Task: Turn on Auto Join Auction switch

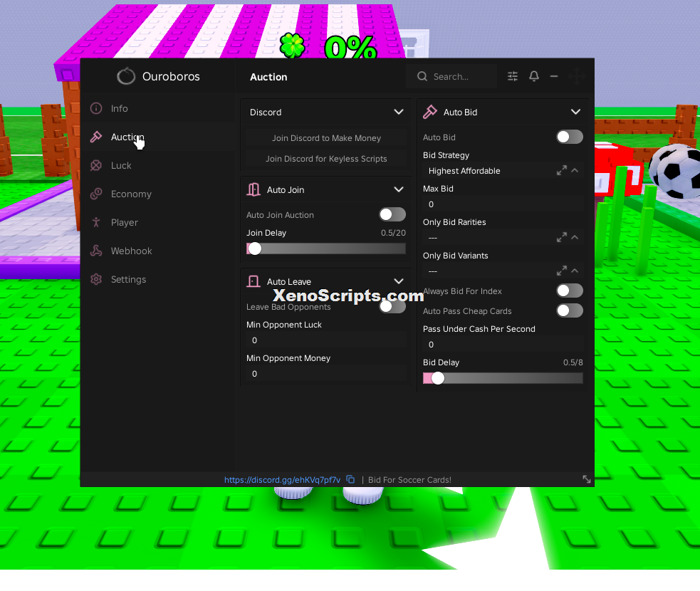Action: pos(392,215)
